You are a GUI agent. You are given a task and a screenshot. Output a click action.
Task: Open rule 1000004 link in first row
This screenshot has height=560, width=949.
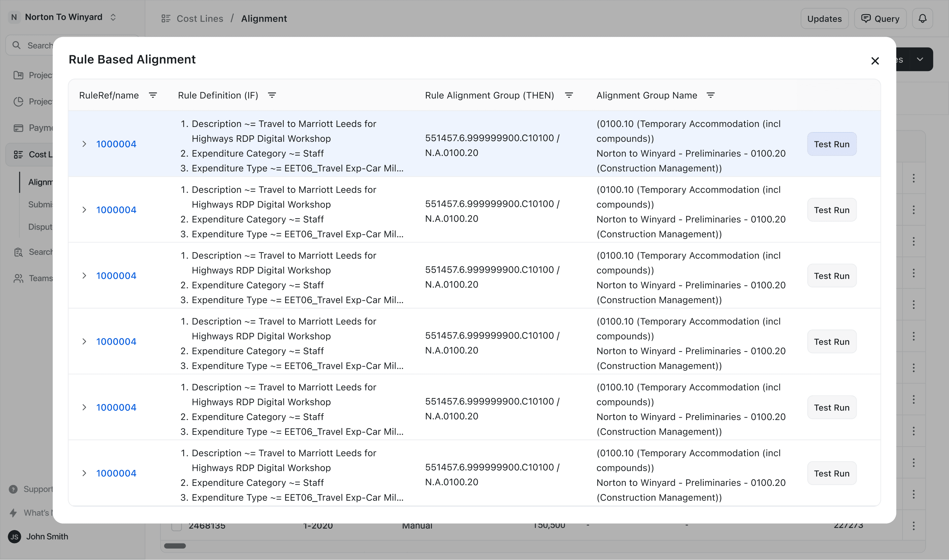116,144
